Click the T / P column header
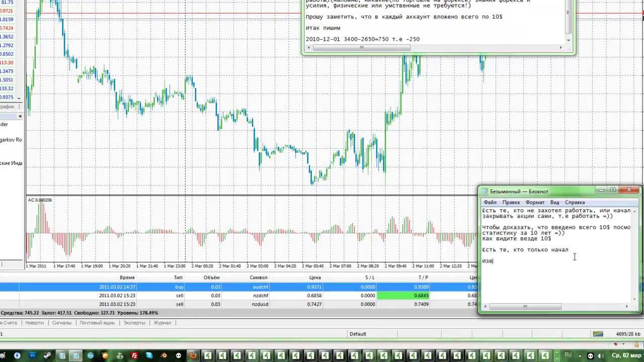The height and width of the screenshot is (362, 644). point(423,278)
